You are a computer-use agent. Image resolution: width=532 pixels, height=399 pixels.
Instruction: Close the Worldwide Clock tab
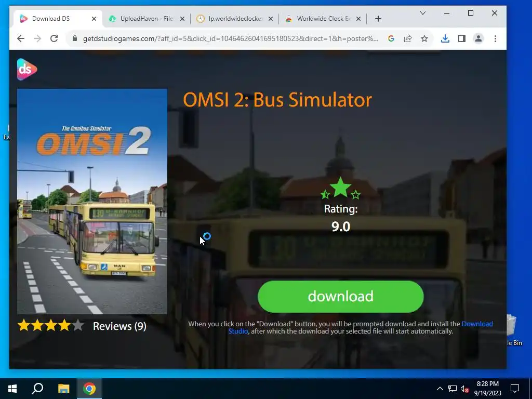(358, 19)
